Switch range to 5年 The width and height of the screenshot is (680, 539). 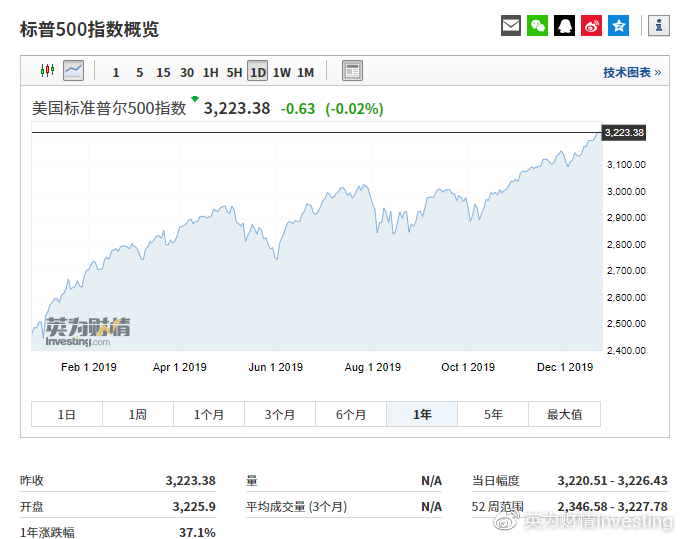(x=493, y=414)
